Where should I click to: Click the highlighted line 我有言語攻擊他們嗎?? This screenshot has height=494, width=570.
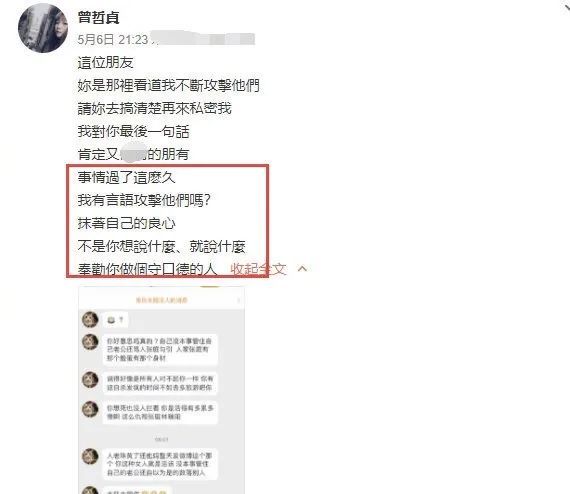click(144, 200)
